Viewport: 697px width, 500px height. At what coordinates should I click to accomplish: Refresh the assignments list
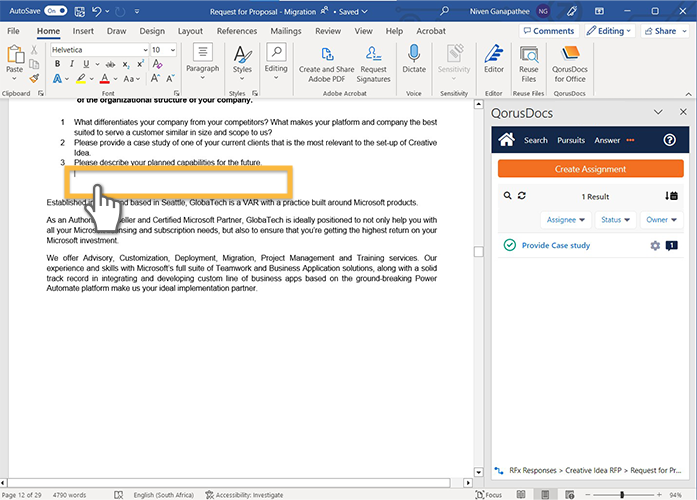click(522, 196)
